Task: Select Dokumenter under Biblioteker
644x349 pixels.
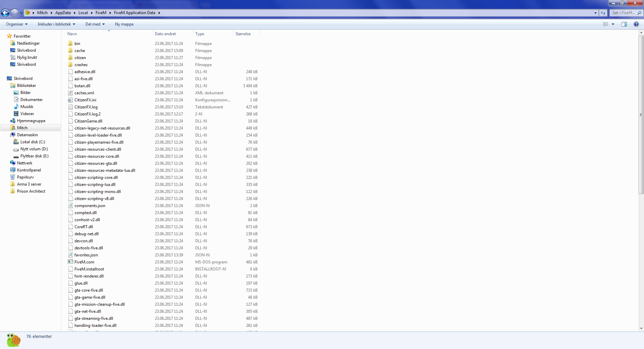Action: coord(32,100)
